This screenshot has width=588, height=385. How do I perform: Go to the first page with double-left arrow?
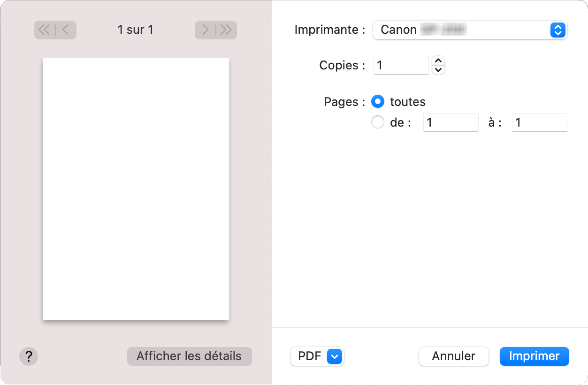click(x=45, y=30)
